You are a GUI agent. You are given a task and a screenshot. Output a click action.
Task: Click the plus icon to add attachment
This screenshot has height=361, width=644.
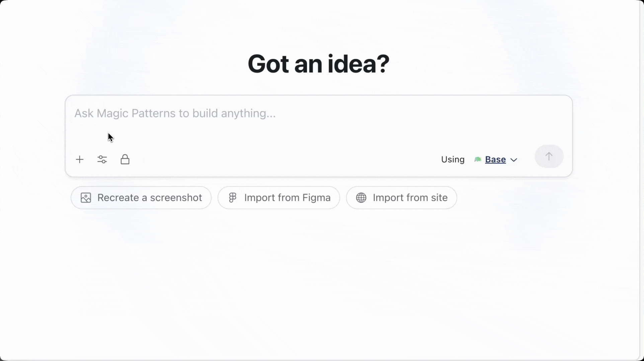(80, 159)
